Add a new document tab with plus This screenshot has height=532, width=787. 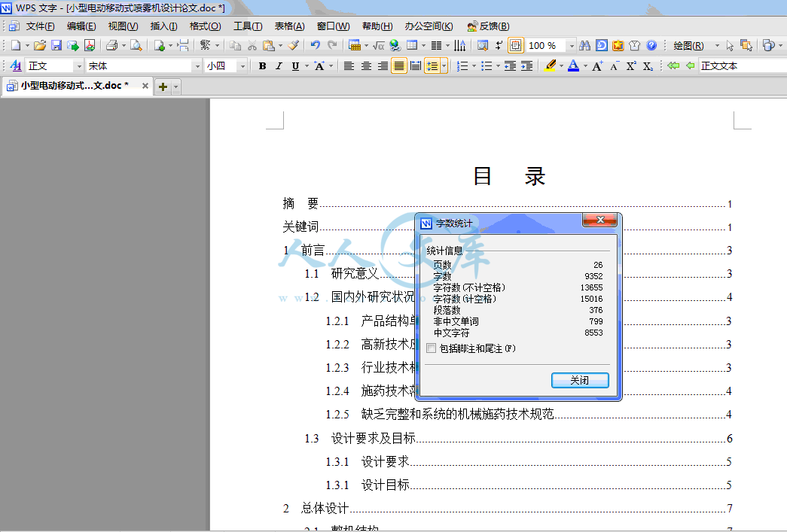(163, 87)
